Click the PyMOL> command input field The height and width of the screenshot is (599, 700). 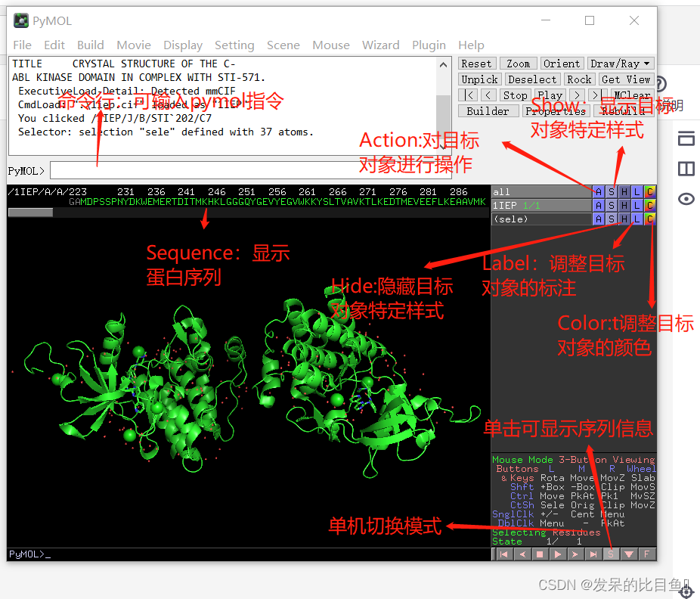click(250, 171)
